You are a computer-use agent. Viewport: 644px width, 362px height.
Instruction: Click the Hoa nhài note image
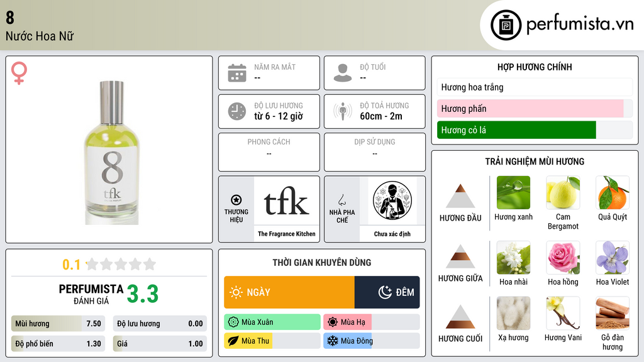click(513, 257)
